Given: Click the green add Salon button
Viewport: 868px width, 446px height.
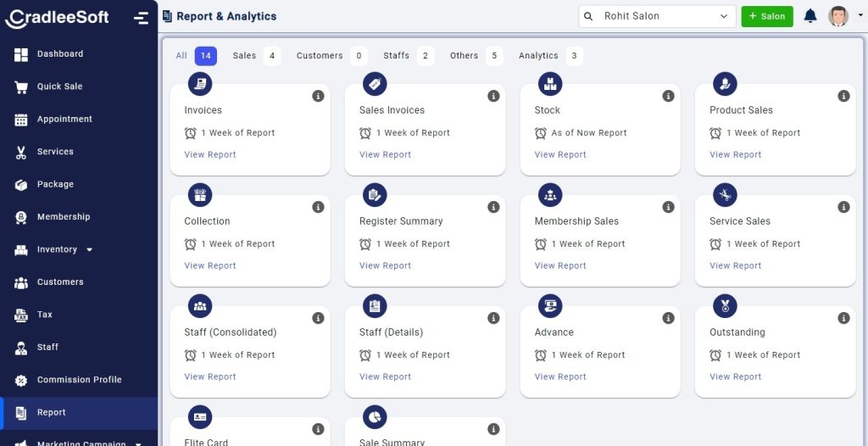Looking at the screenshot, I should 766,16.
